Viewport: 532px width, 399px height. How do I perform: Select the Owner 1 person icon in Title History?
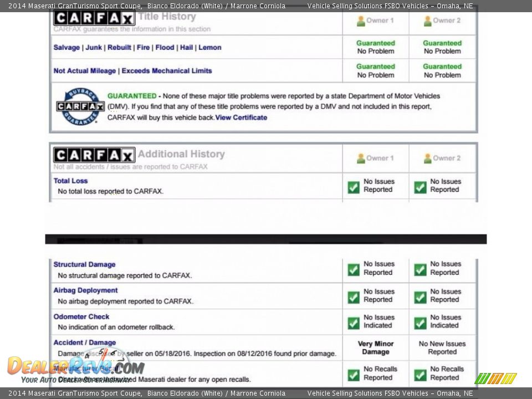pos(361,21)
